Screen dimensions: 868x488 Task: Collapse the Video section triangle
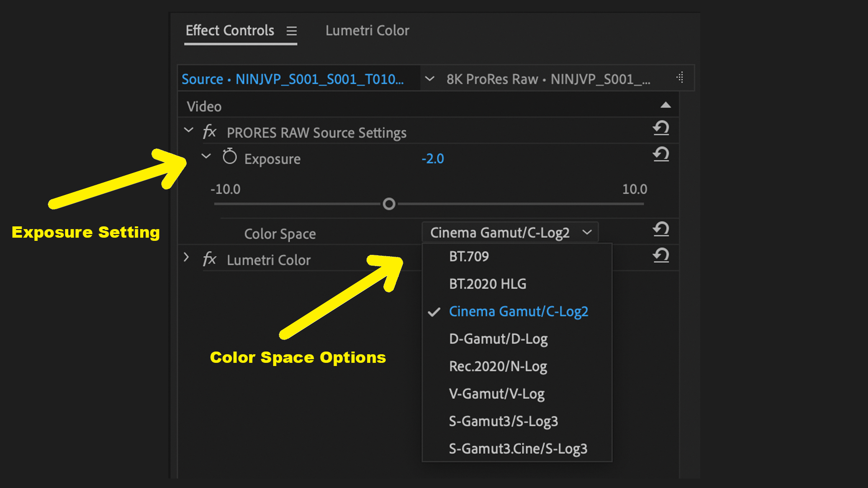tap(665, 105)
